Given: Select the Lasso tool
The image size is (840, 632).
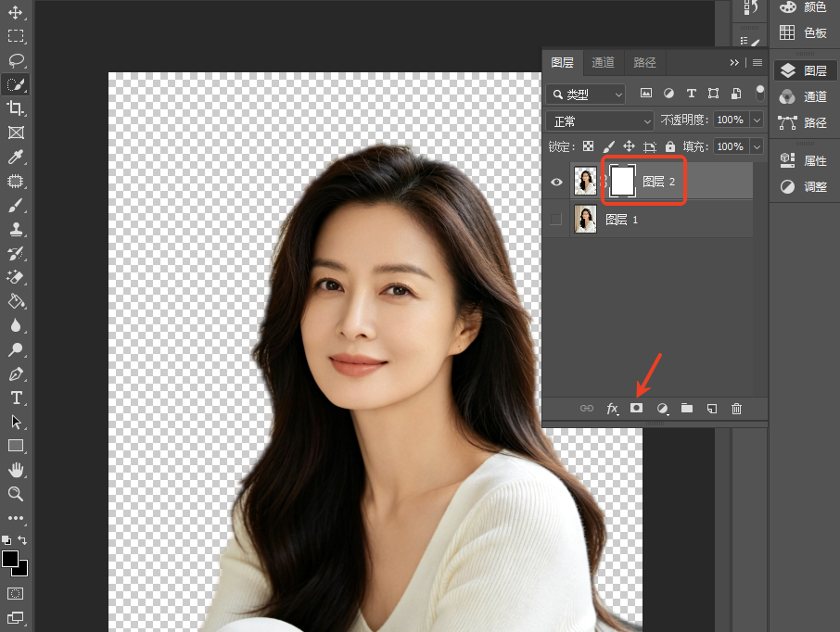Looking at the screenshot, I should coord(16,60).
